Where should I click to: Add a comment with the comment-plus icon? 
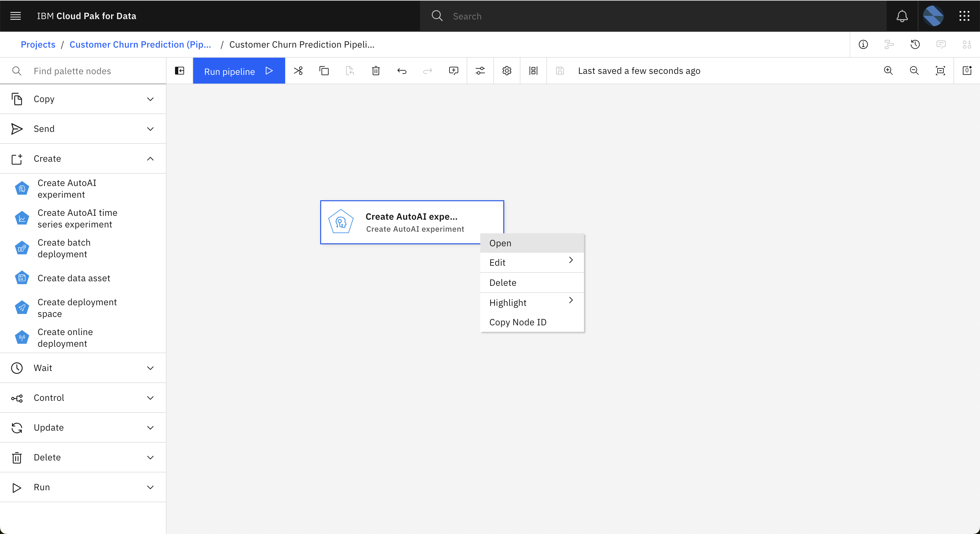[453, 71]
